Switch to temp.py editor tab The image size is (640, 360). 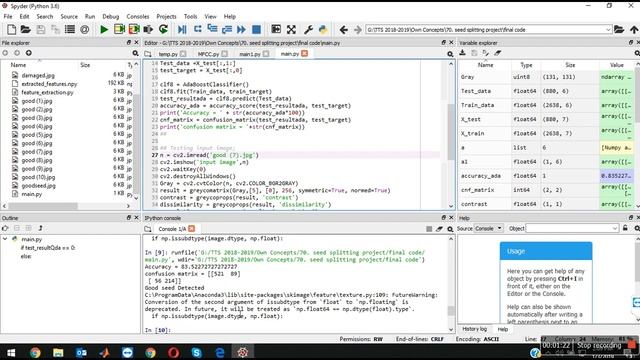coord(169,54)
